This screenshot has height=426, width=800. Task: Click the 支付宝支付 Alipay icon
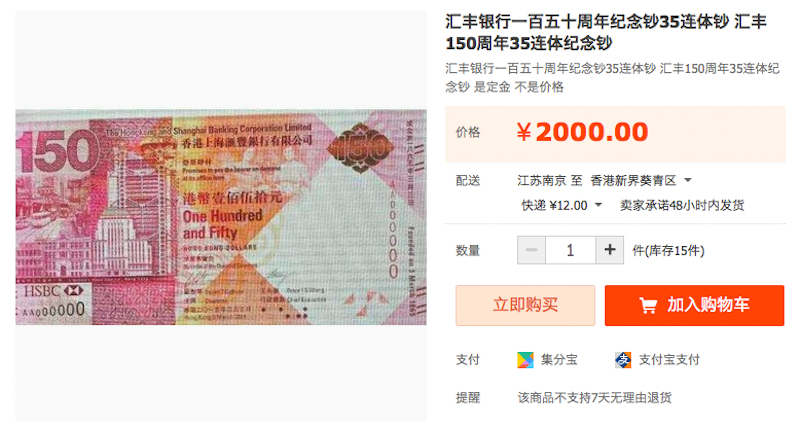pos(623,360)
